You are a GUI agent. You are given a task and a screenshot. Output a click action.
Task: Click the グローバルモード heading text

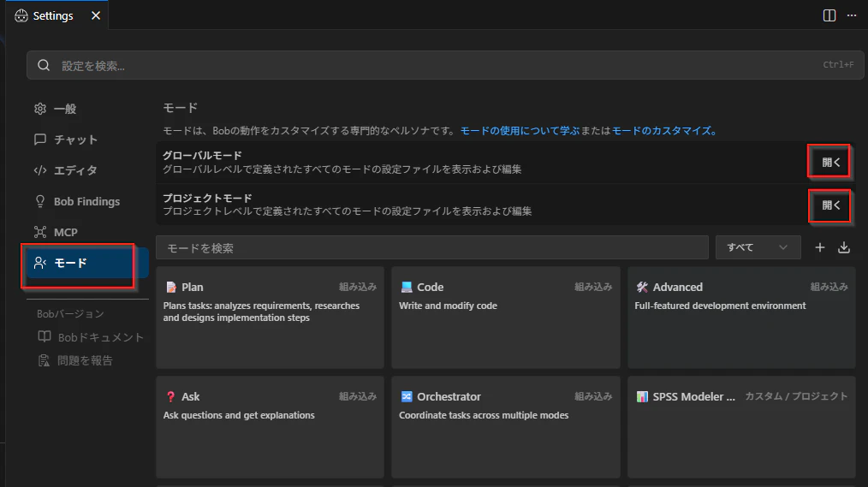coord(202,156)
